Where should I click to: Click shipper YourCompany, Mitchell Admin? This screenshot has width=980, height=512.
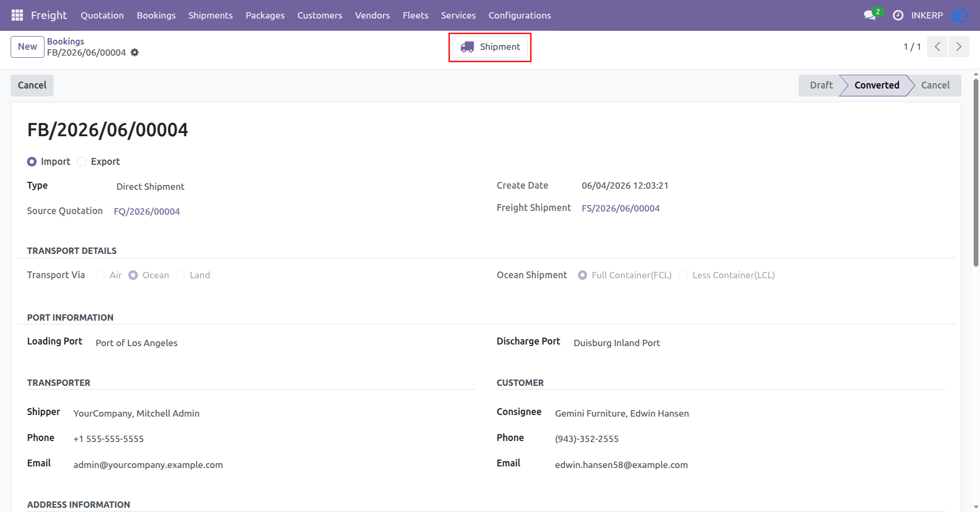136,413
